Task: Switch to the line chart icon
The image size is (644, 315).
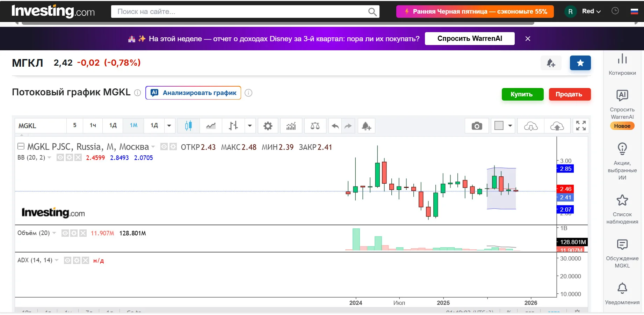Action: pos(211,126)
